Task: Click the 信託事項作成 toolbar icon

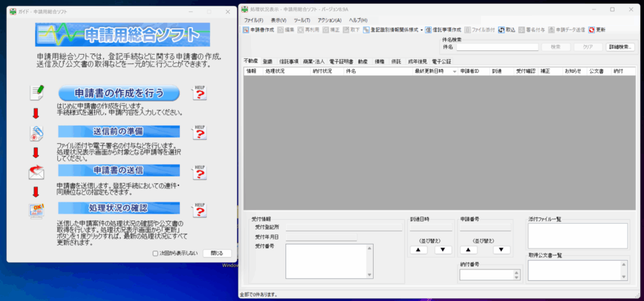Action: tap(428, 30)
